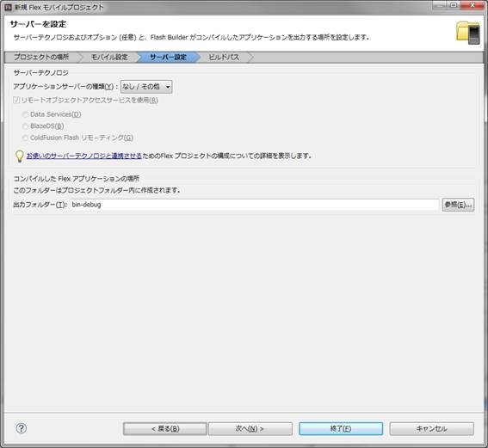Viewport: 488px width, 448px height.
Task: Click the 参照(E)... browse button
Action: [x=458, y=205]
